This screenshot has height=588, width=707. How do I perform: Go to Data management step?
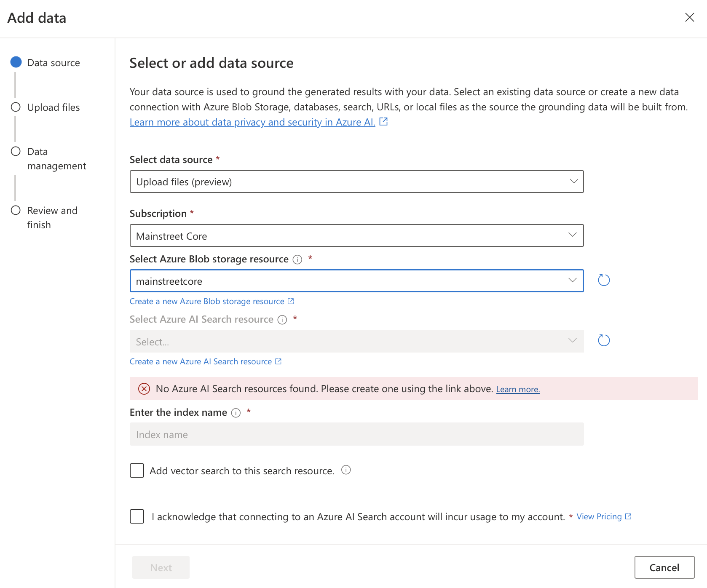(x=16, y=151)
